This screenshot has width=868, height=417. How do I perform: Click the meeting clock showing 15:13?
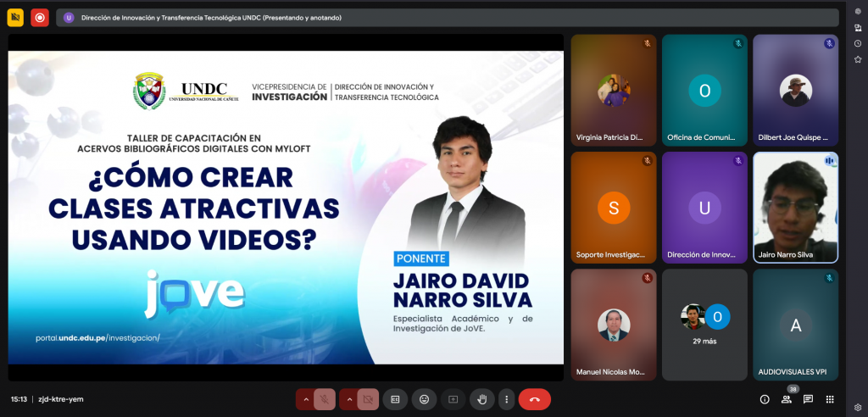(x=19, y=399)
